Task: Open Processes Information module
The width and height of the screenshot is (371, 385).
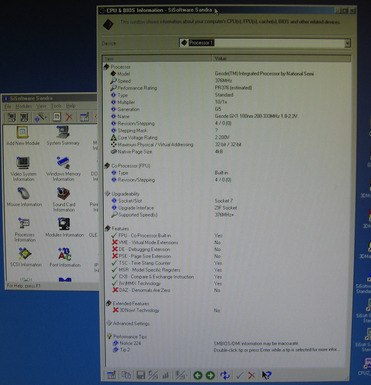Action: [x=24, y=230]
